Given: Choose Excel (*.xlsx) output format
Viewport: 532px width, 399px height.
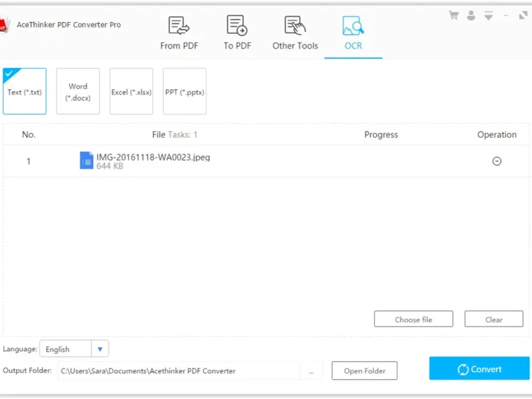Looking at the screenshot, I should click(x=131, y=91).
